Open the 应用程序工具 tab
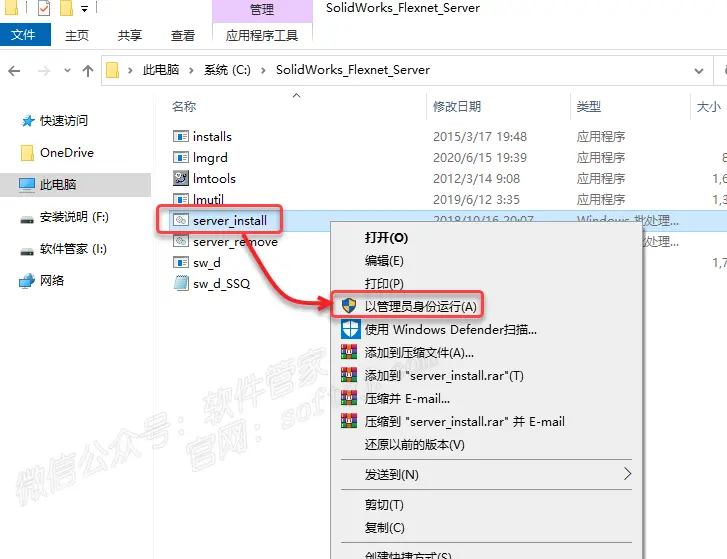The height and width of the screenshot is (559, 727). coord(262,35)
